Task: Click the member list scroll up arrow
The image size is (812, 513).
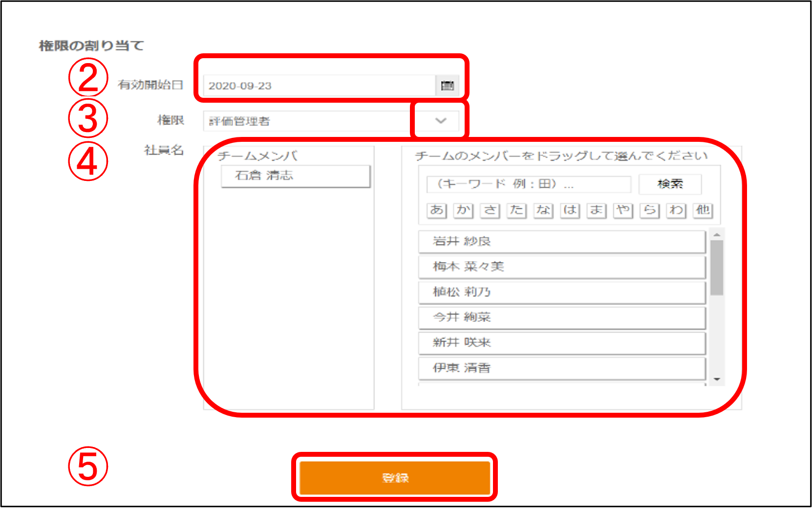Action: point(717,235)
